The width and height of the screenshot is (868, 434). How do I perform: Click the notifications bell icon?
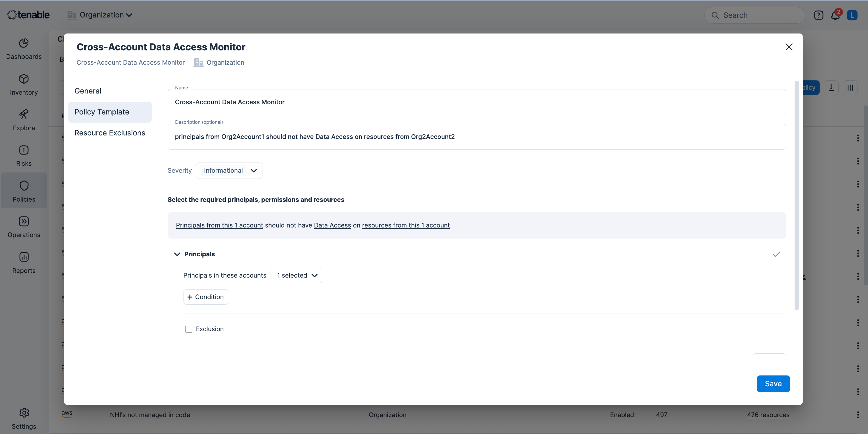(x=835, y=15)
